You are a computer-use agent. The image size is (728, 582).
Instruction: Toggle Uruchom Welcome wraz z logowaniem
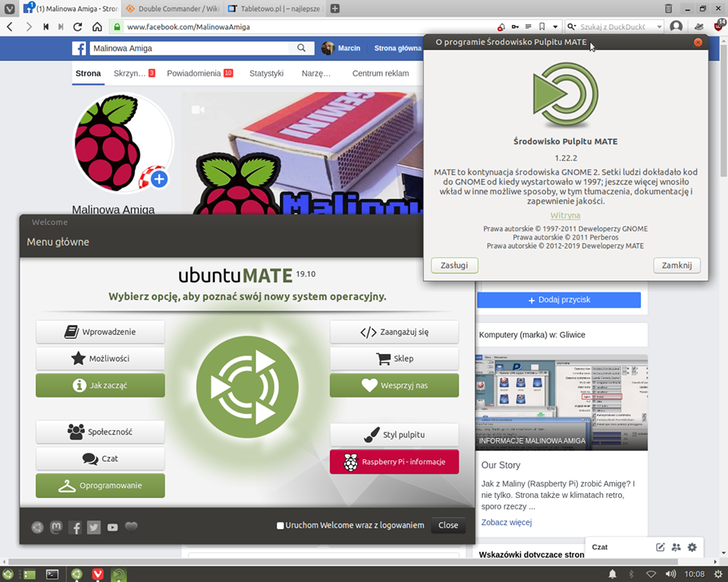[280, 524]
